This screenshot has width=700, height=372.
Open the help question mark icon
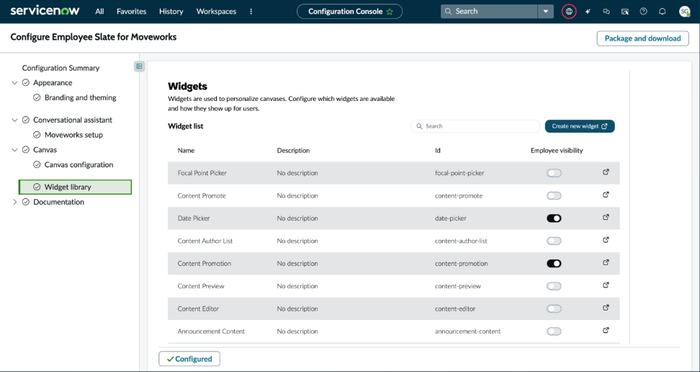coord(643,12)
